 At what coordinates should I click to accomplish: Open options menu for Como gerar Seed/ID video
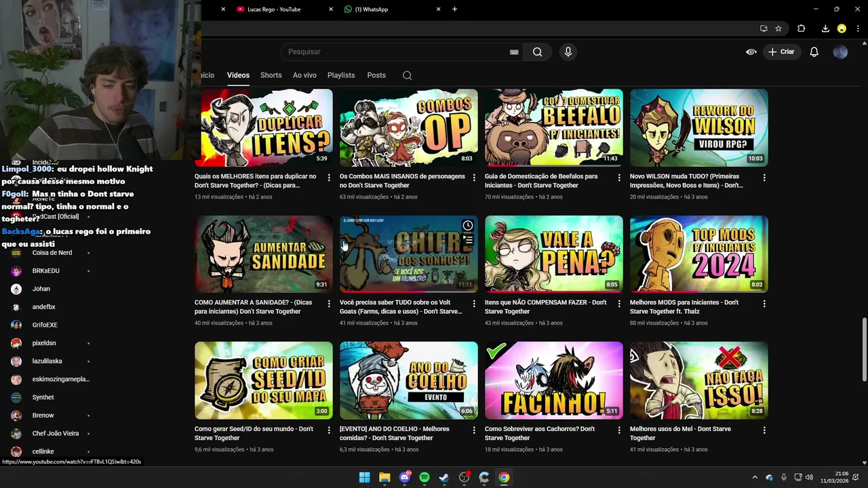[x=329, y=430]
